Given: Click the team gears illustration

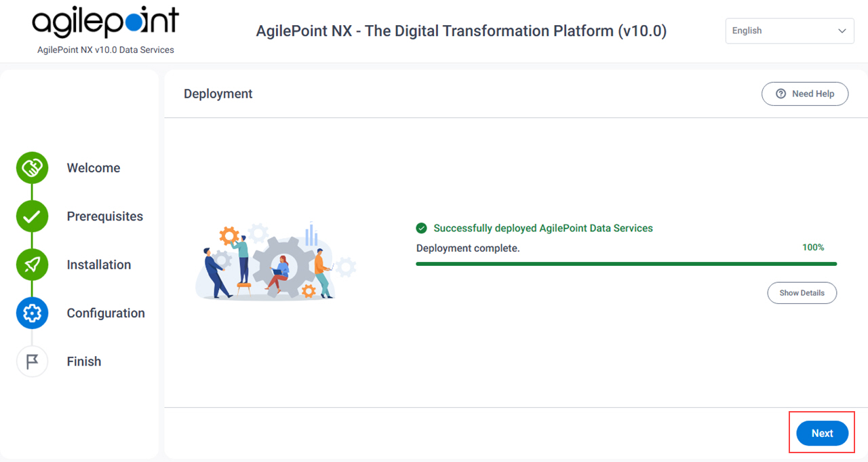Looking at the screenshot, I should tap(276, 261).
